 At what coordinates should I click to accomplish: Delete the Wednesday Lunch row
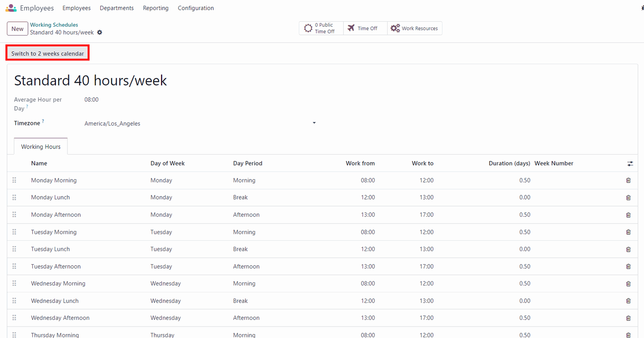628,301
